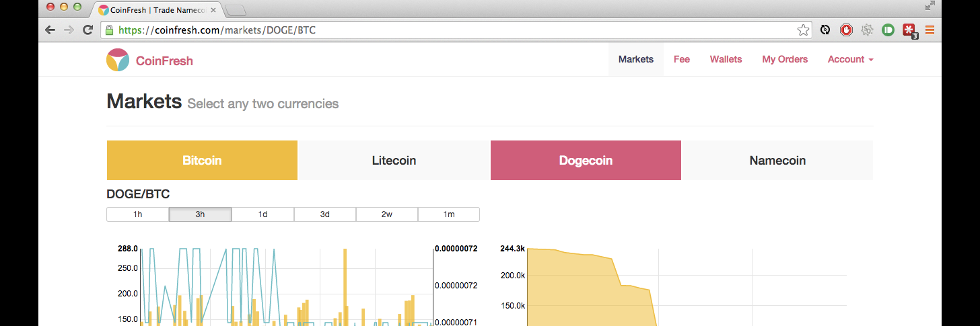
Task: Click the 244.3k depth axis label
Action: pos(512,249)
